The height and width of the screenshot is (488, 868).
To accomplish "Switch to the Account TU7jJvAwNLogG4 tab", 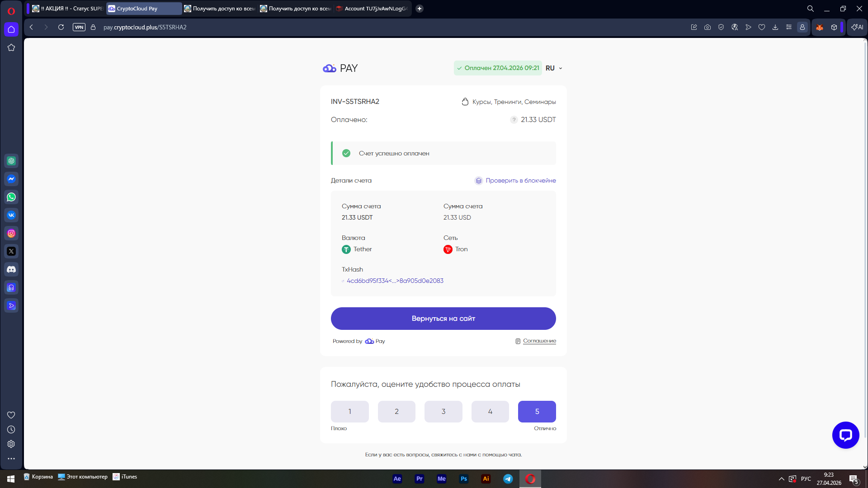I will point(372,9).
